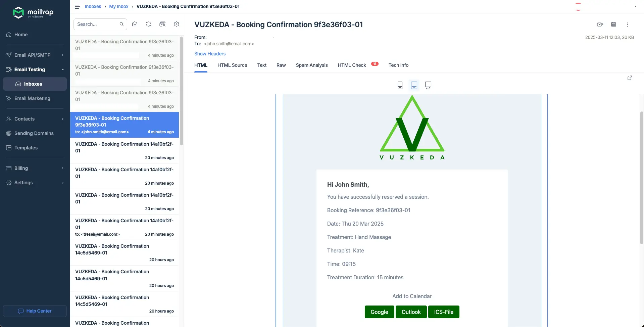Focus the Search input field

(x=97, y=24)
